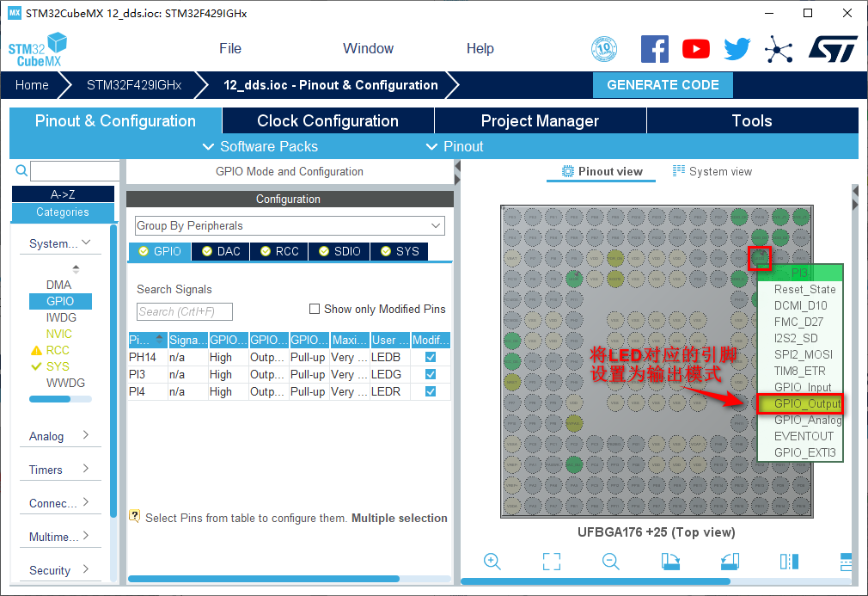Open Group By Peripherals dropdown

coord(290,225)
